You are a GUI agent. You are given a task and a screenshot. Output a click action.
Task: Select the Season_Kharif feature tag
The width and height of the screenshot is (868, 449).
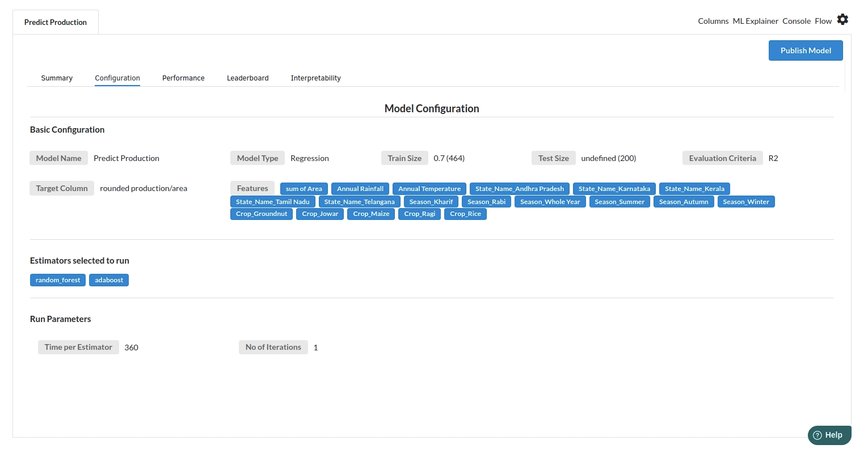[431, 202]
